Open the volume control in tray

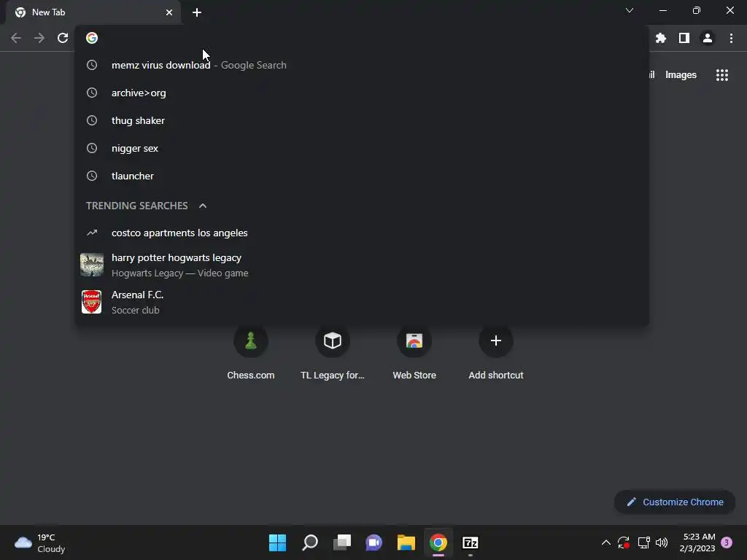[662, 542]
